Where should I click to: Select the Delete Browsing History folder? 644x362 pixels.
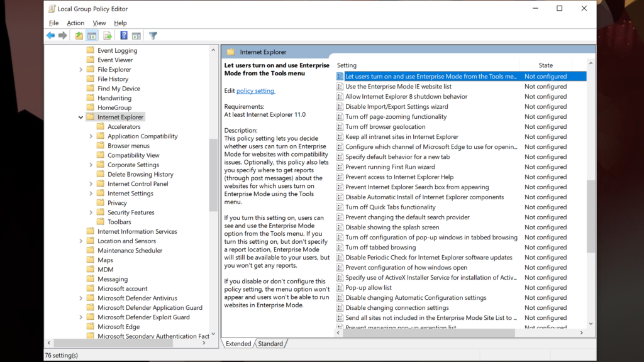pos(140,175)
